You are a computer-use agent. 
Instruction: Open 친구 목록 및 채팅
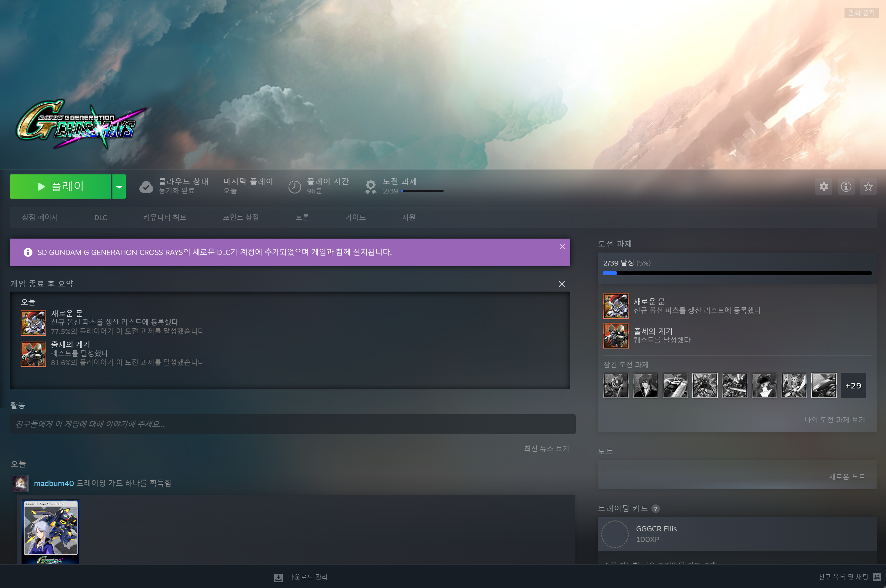(843, 577)
